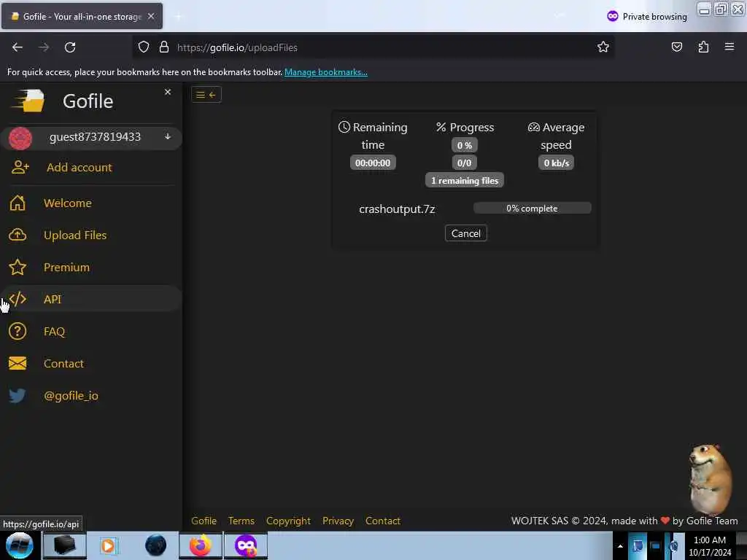Open the API menu item
Image resolution: width=747 pixels, height=560 pixels.
(53, 299)
